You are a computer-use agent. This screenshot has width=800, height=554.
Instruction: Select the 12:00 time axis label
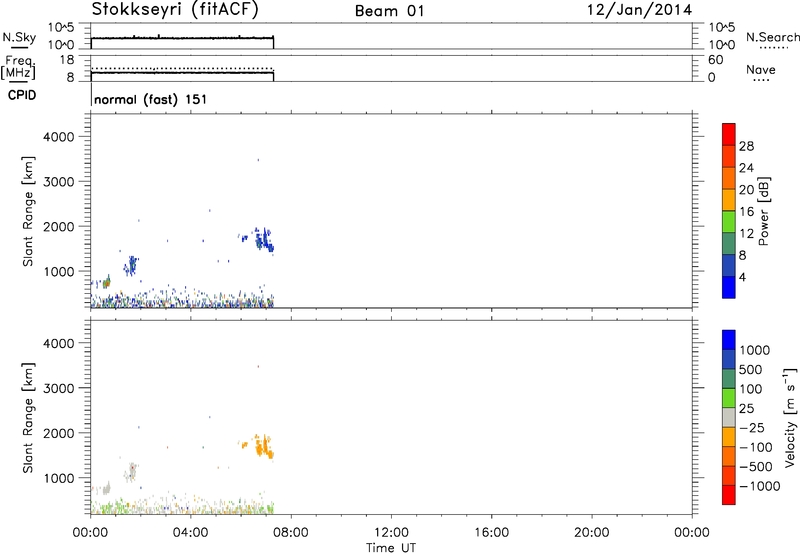(391, 533)
